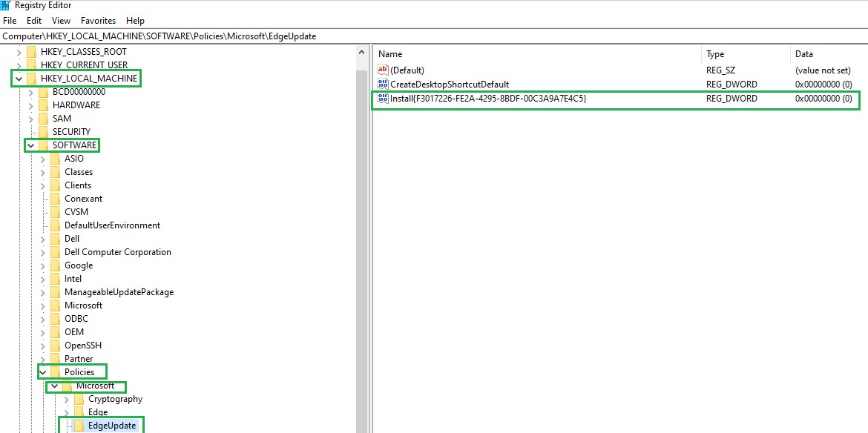868x433 pixels.
Task: Click the EdgeUpdate key folder icon
Action: coord(79,426)
